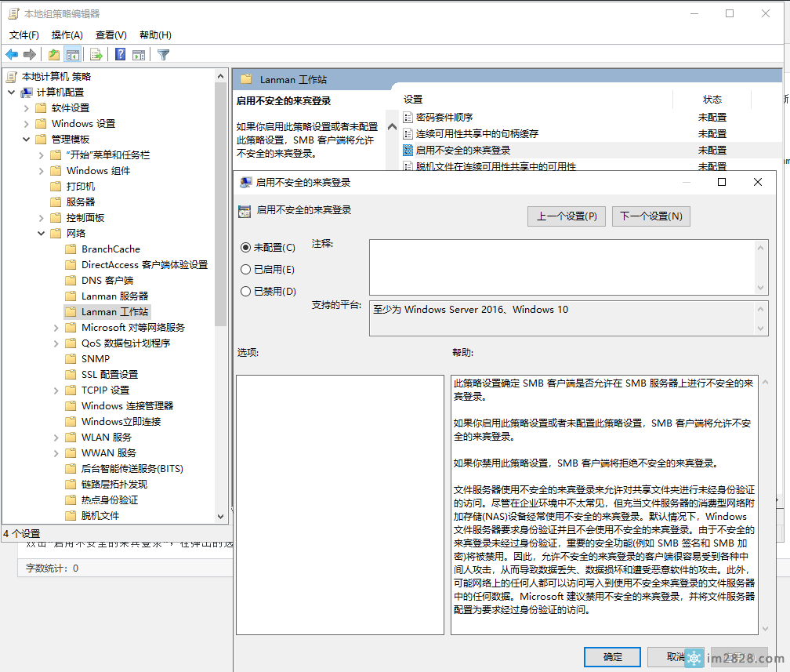Select the 未配置 radio button

tap(246, 247)
